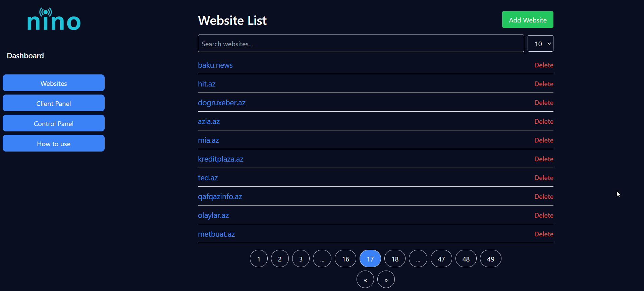Open the baku.news website link

[x=215, y=65]
